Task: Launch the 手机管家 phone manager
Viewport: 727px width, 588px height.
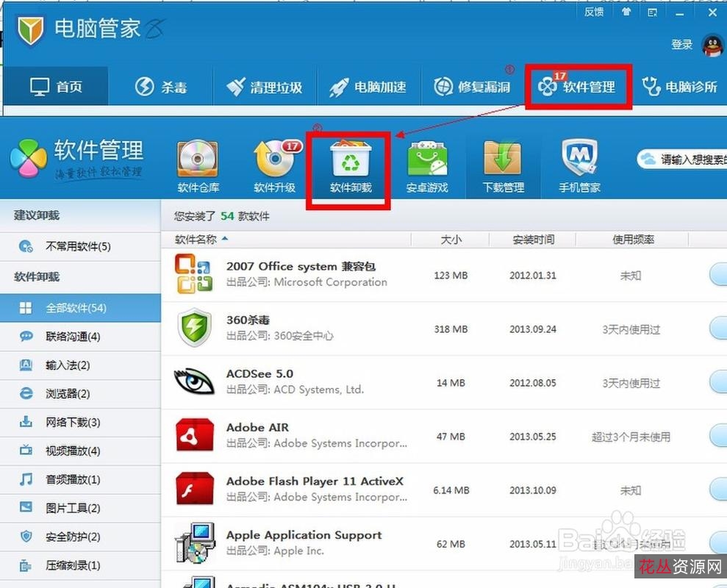Action: (x=580, y=162)
